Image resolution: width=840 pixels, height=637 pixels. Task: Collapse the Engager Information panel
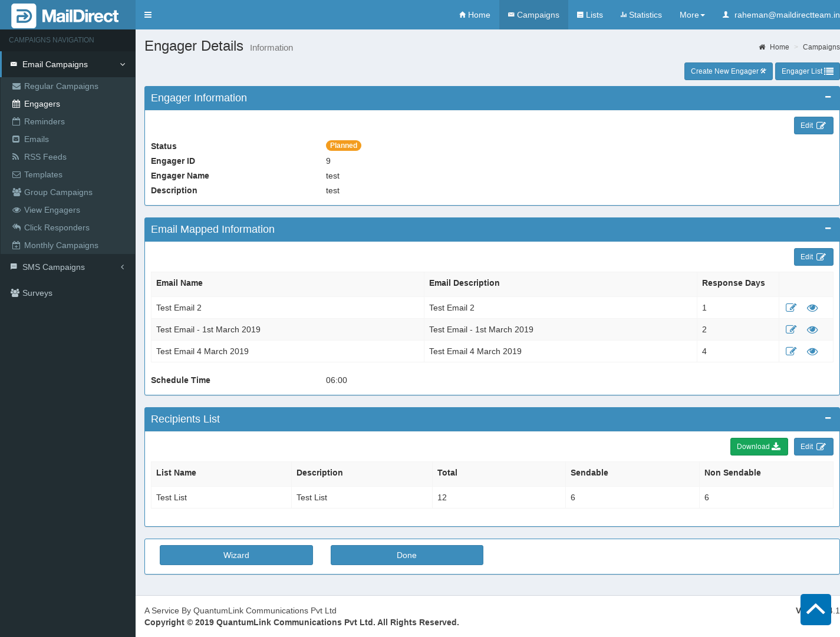click(x=828, y=97)
